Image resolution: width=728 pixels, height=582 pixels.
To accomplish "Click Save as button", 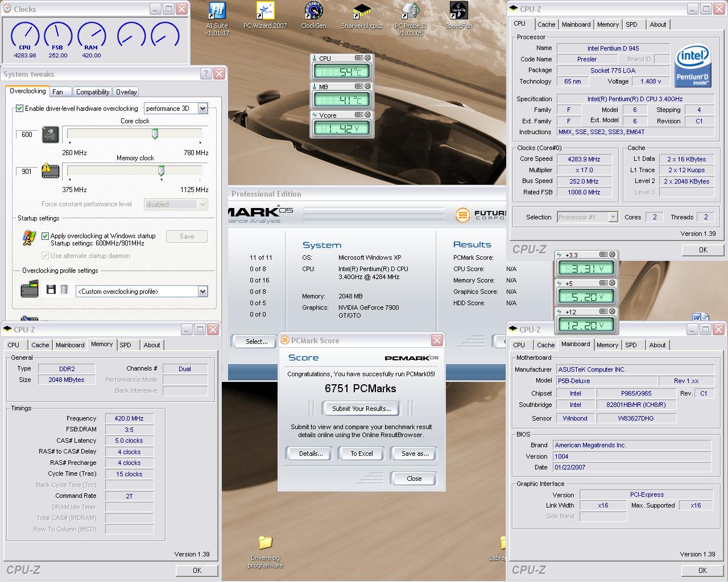I will click(415, 454).
